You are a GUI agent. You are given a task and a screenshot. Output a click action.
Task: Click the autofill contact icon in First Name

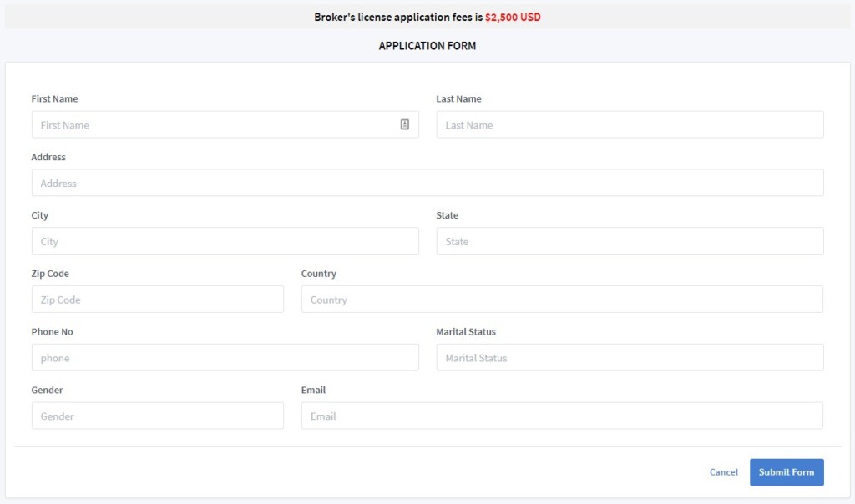click(405, 125)
